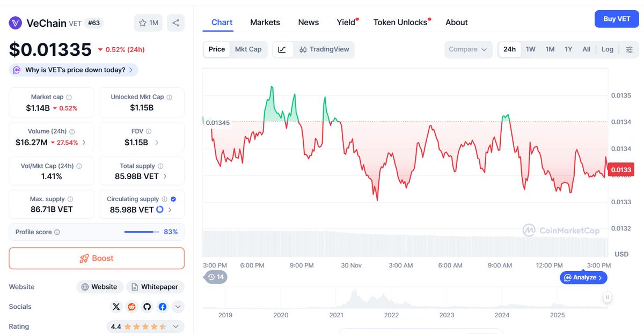The height and width of the screenshot is (334, 644).
Task: Select the 1M time range
Action: (550, 49)
